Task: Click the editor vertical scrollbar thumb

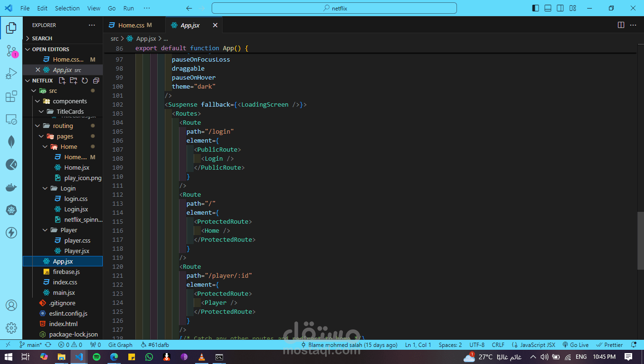Action: 640,240
